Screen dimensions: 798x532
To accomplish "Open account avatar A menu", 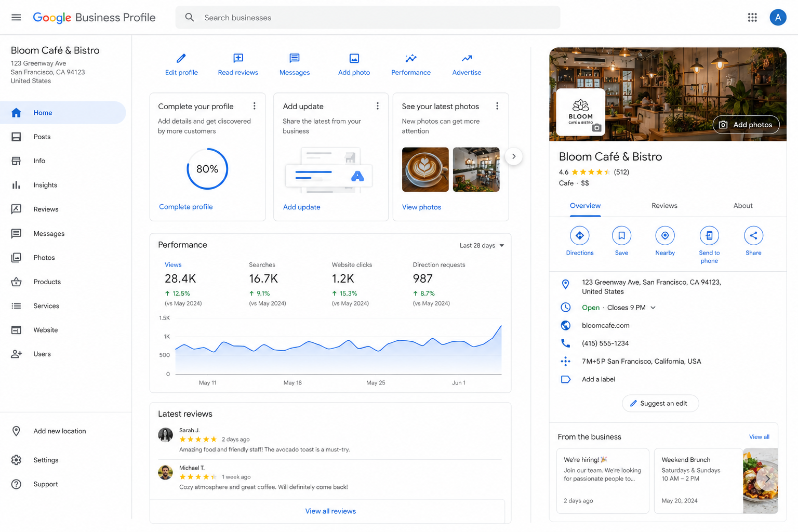I will [x=778, y=17].
